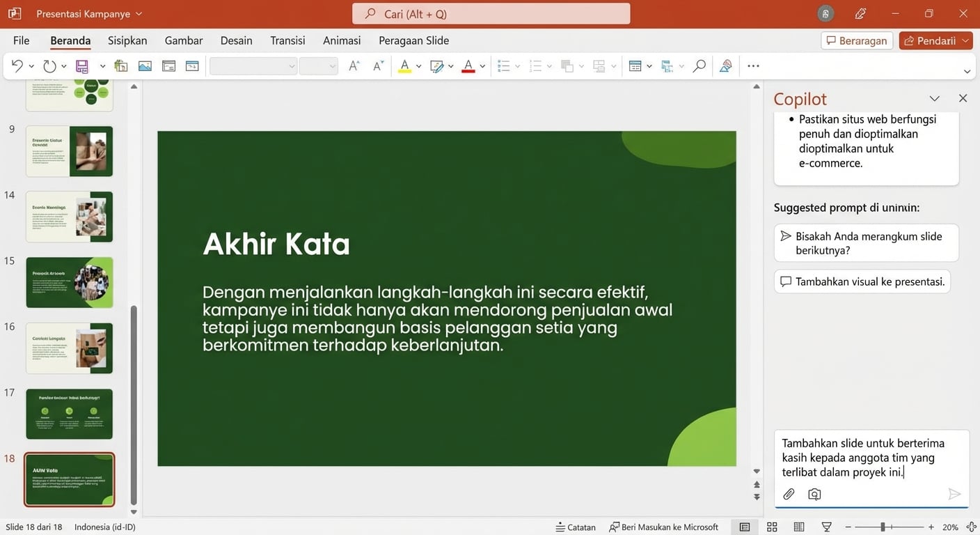
Task: Select slide 15 thumbnail in the slide panel
Action: pos(69,282)
